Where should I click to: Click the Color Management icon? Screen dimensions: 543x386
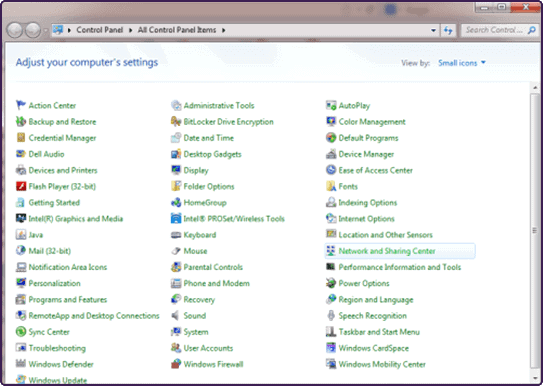pyautogui.click(x=331, y=121)
